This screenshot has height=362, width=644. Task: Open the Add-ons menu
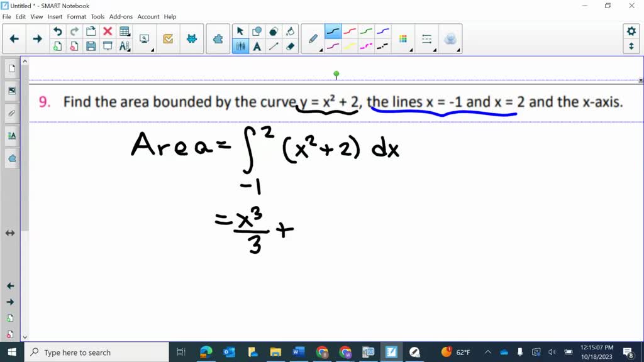coord(121,17)
